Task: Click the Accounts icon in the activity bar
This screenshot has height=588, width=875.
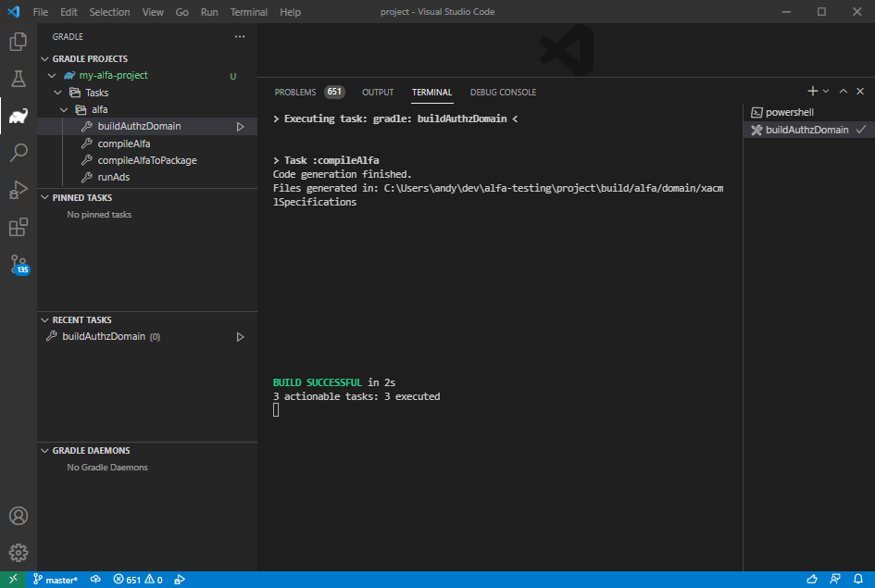Action: pyautogui.click(x=19, y=516)
